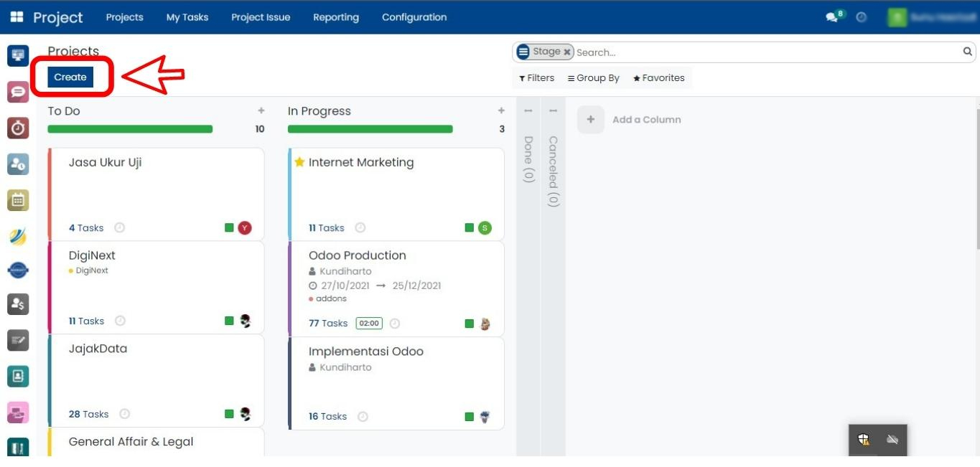Open the person-with-dollar app in sidebar
The width and height of the screenshot is (980, 467).
18,304
